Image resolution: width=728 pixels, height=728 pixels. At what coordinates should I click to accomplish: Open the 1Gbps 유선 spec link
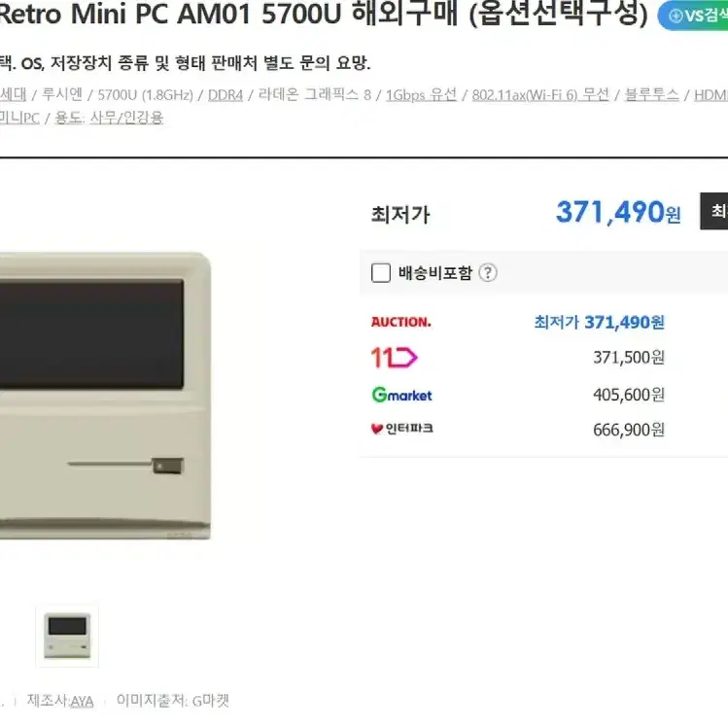point(421,95)
